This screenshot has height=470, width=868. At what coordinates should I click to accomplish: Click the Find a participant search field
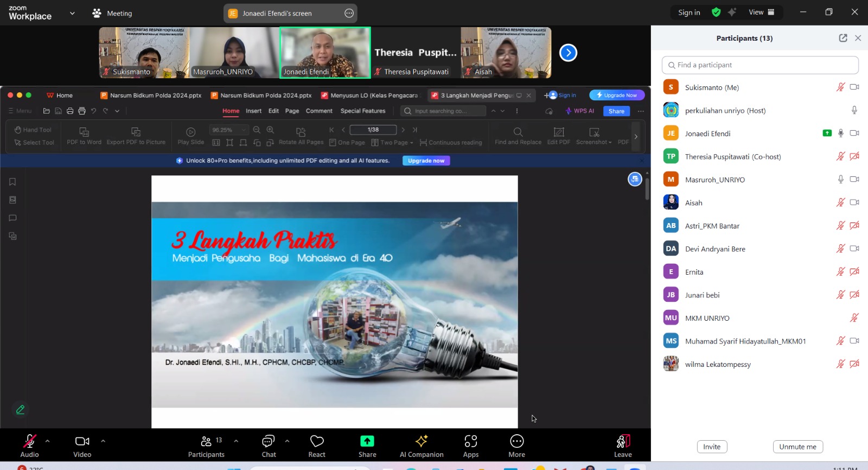click(760, 65)
